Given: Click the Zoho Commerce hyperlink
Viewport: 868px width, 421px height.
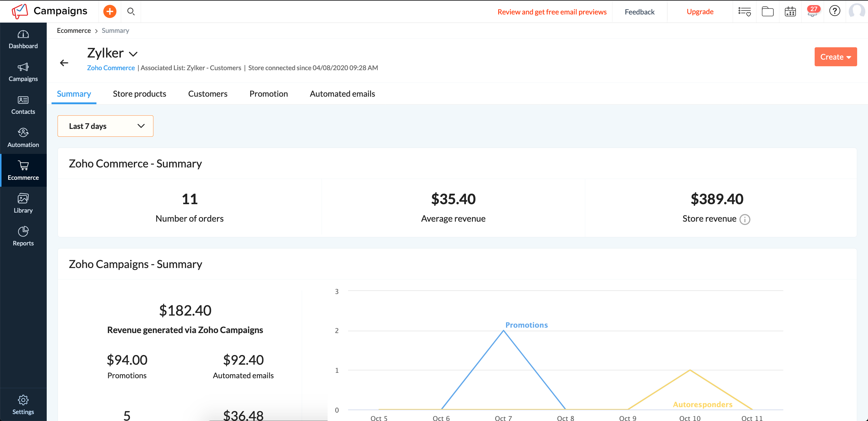Looking at the screenshot, I should [x=111, y=67].
